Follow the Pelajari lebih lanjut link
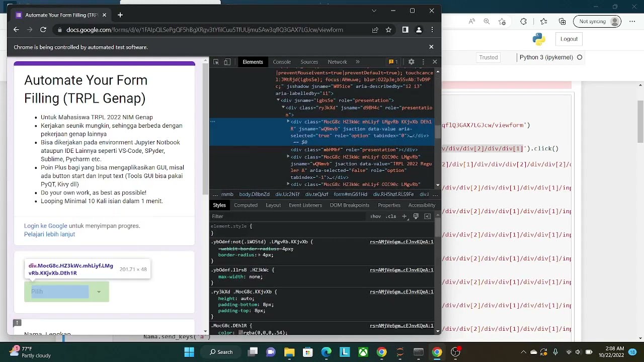 (49, 234)
